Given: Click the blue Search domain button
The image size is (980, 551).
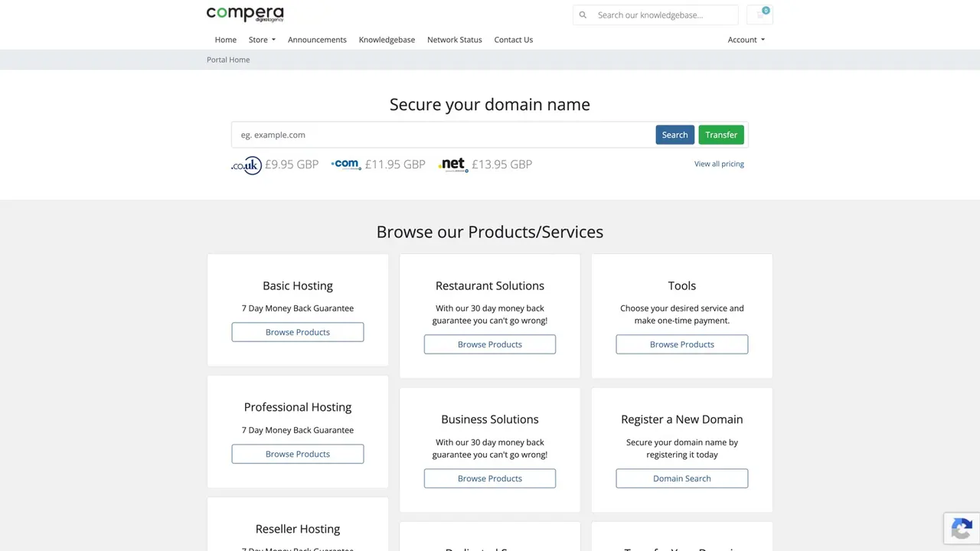Looking at the screenshot, I should (x=675, y=135).
